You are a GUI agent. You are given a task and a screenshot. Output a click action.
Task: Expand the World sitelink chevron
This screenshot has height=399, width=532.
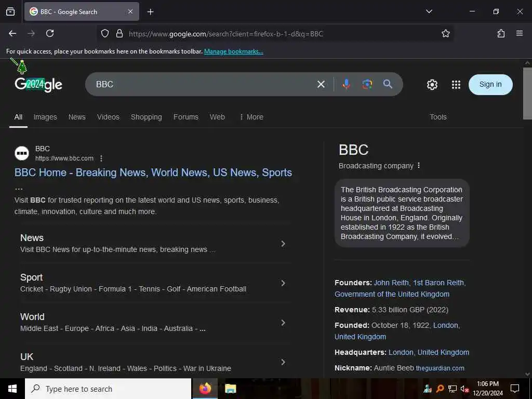point(283,323)
